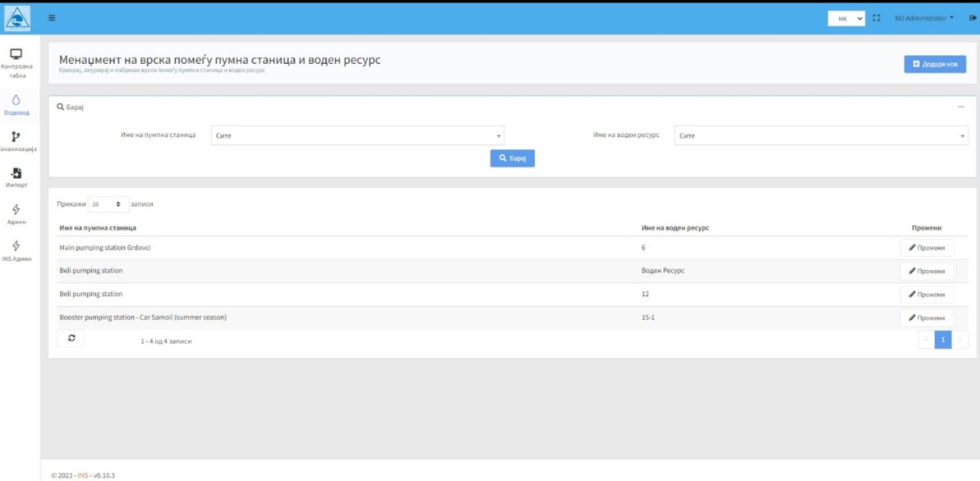Viewport: 980px width, 481px height.
Task: Go to pagination page 1
Action: [943, 339]
